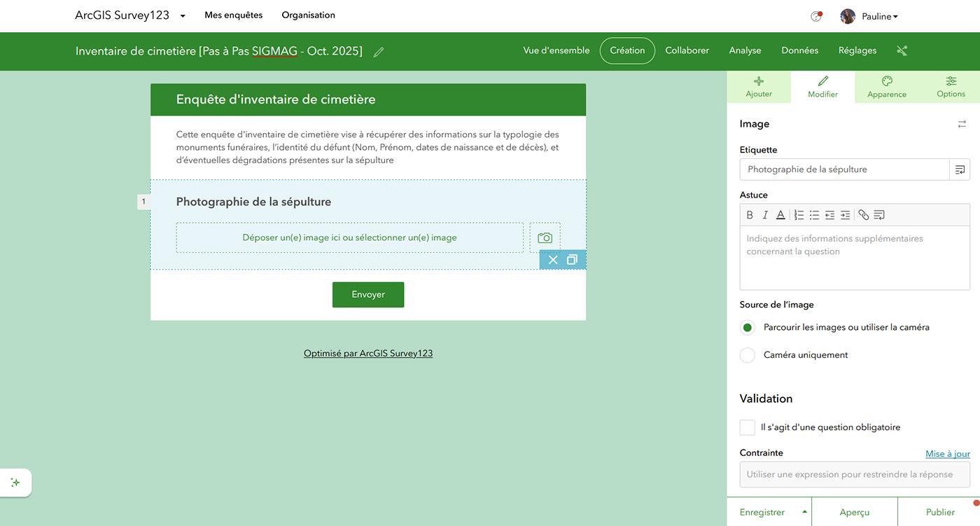980x526 pixels.
Task: Open the Données tab
Action: (x=799, y=50)
